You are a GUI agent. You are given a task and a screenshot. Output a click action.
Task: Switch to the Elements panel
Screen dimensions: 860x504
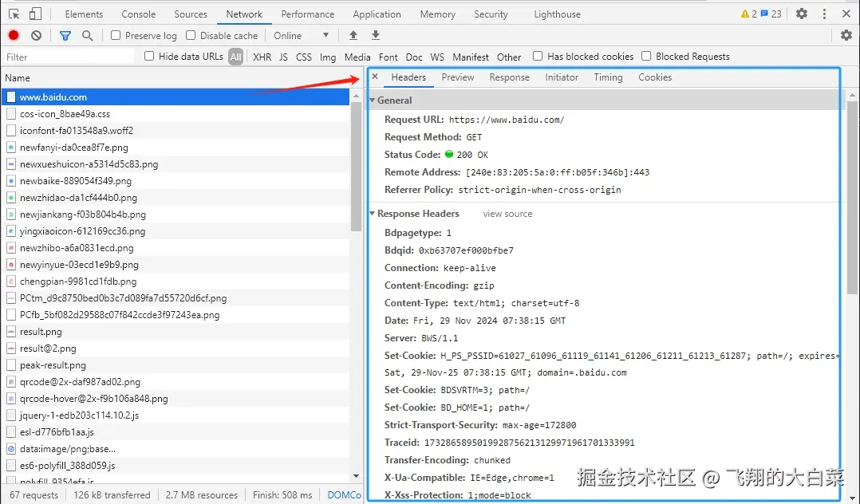click(x=84, y=14)
